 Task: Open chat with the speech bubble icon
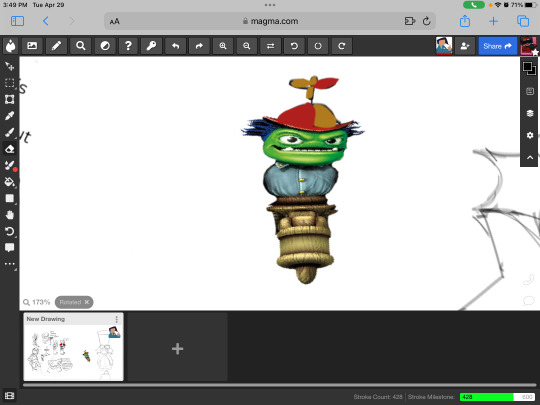[x=528, y=301]
